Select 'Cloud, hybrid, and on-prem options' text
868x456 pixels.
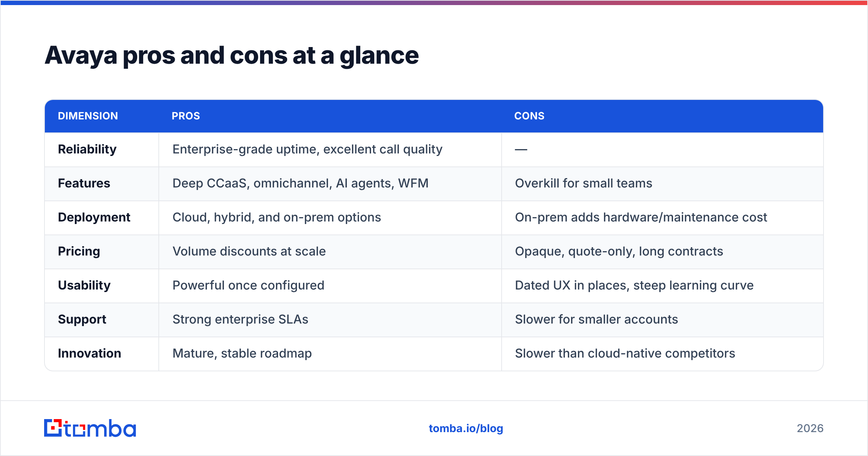(x=277, y=217)
